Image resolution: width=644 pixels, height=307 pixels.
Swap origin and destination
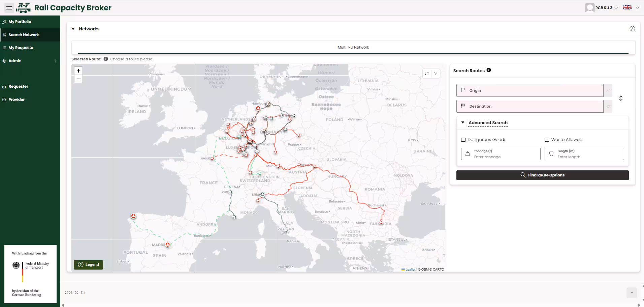click(x=621, y=98)
